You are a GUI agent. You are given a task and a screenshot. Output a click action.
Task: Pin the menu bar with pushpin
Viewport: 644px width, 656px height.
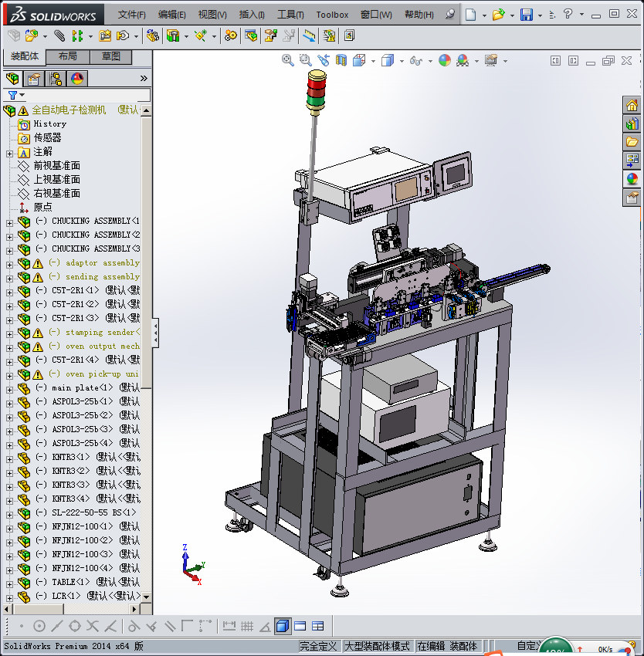450,15
